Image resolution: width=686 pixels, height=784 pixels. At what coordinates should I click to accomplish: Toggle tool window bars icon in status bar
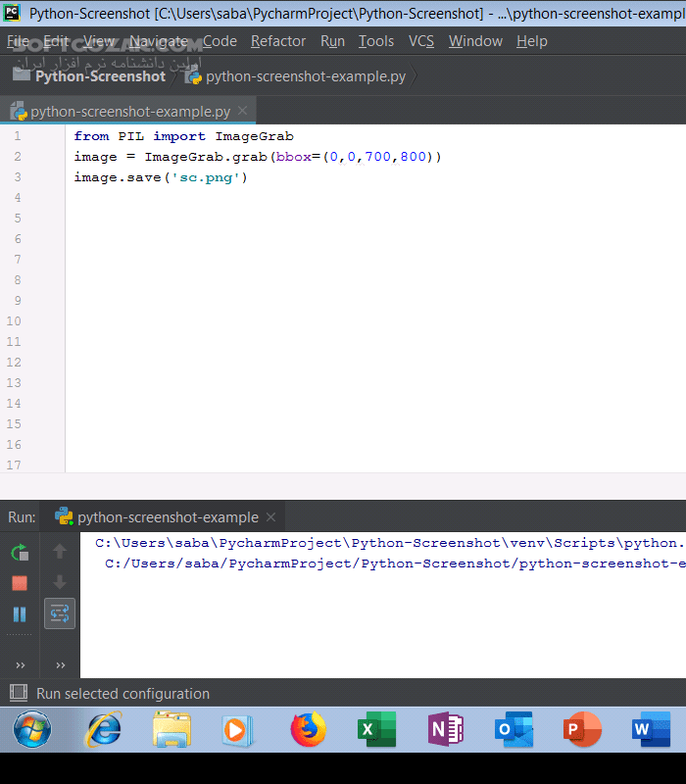click(x=18, y=694)
